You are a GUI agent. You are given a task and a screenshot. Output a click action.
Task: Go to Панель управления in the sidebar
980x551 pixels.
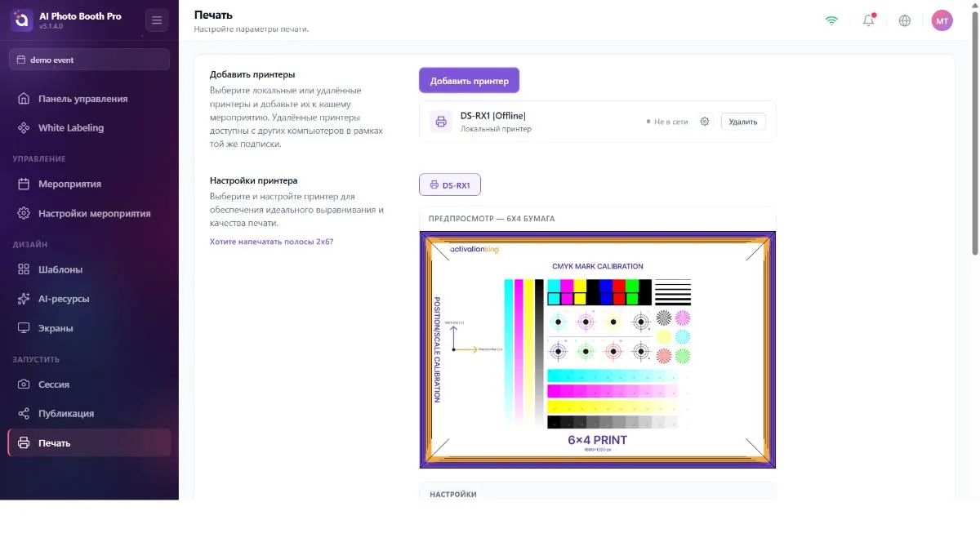point(89,99)
